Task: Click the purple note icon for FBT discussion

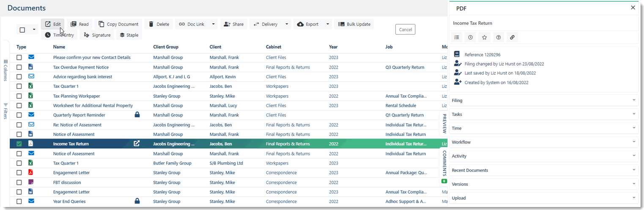Action: pyautogui.click(x=30, y=182)
